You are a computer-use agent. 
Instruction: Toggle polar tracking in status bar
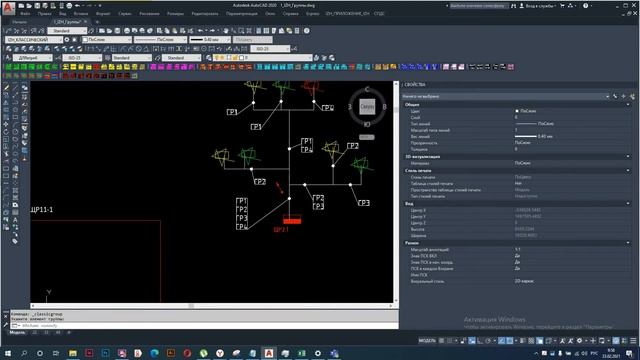(x=488, y=340)
